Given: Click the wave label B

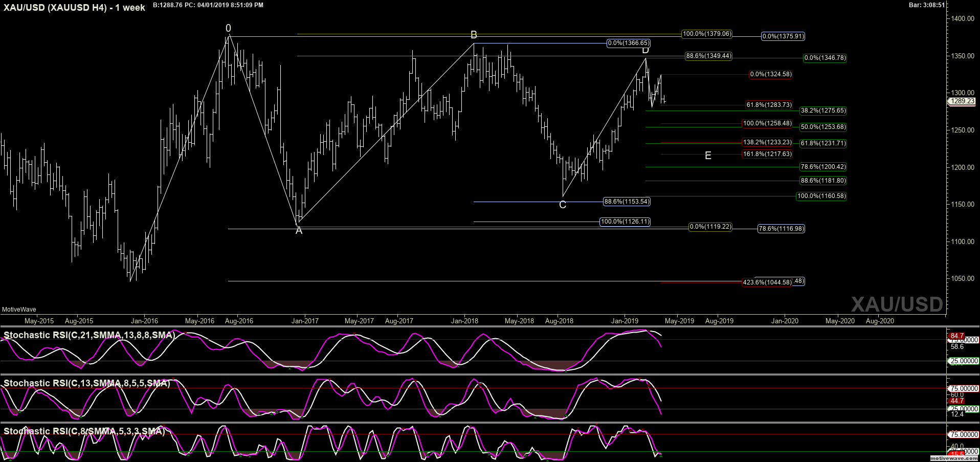Looking at the screenshot, I should (474, 35).
